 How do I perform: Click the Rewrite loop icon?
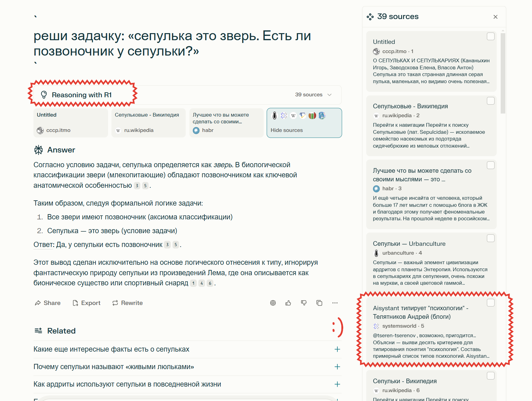click(x=115, y=303)
